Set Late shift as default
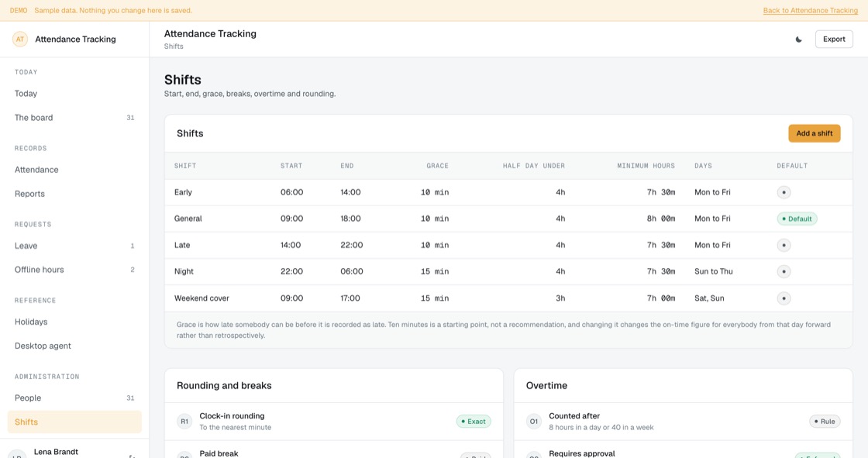The height and width of the screenshot is (458, 868). 784,245
